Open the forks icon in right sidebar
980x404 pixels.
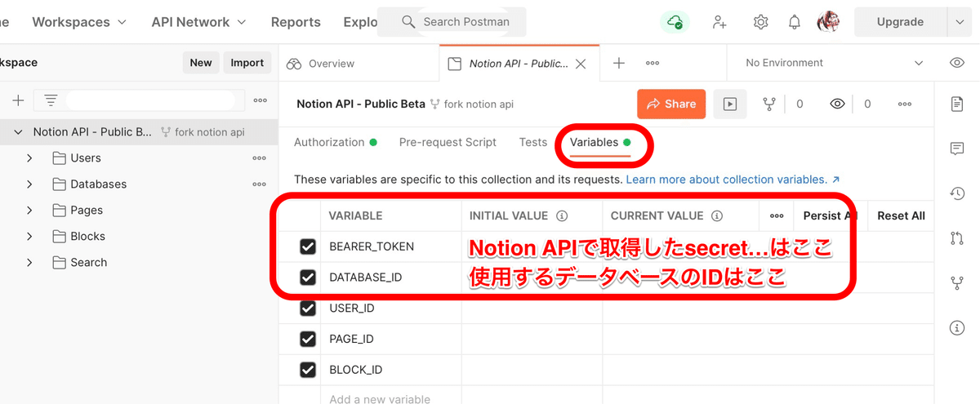[x=957, y=283]
